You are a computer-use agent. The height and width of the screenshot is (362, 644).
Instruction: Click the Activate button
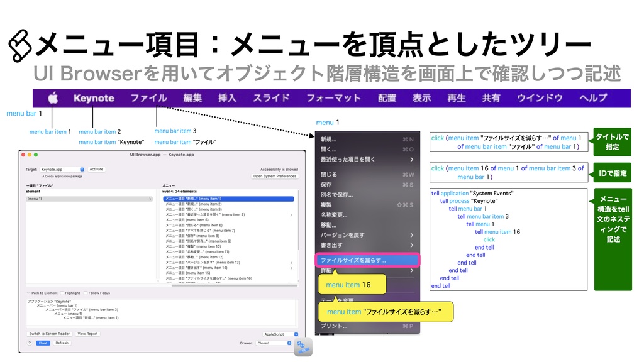[96, 169]
